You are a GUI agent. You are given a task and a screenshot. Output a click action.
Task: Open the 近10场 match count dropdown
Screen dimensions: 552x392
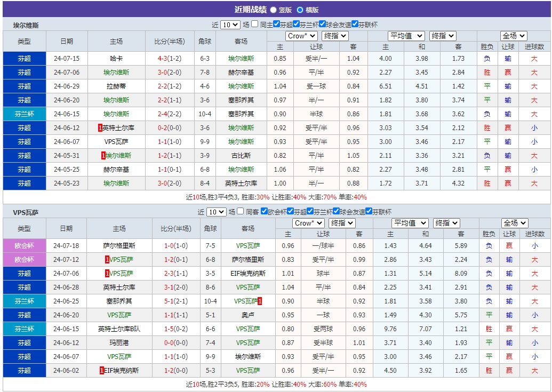click(x=229, y=24)
